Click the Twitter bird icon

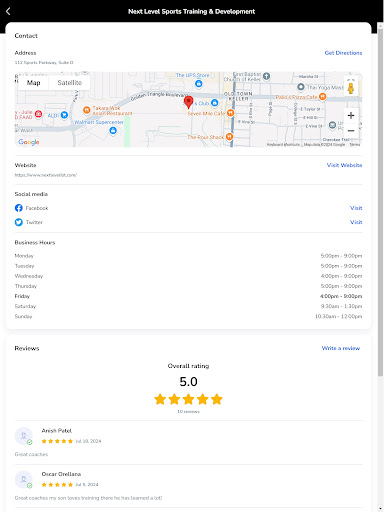(19, 222)
